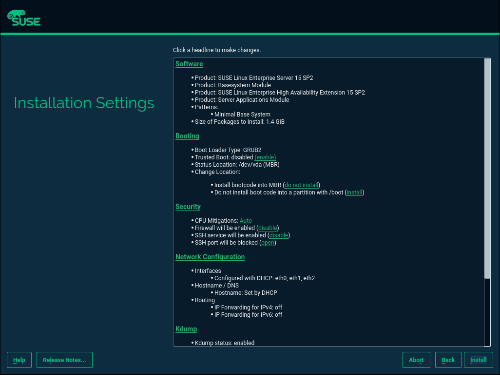Select 'Status Location: /dev/vda (MBR)' text
Image resolution: width=500 pixels, height=375 pixels.
237,164
